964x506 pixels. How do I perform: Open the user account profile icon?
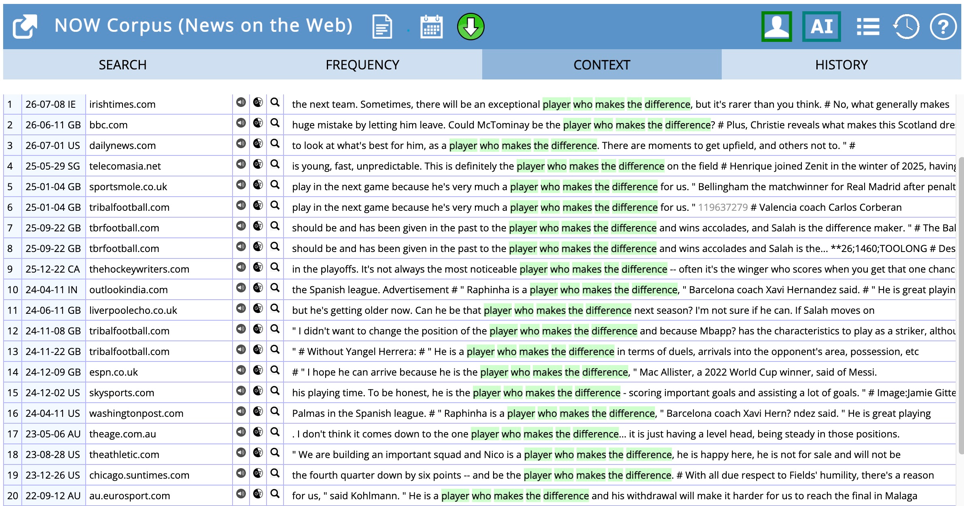[776, 26]
